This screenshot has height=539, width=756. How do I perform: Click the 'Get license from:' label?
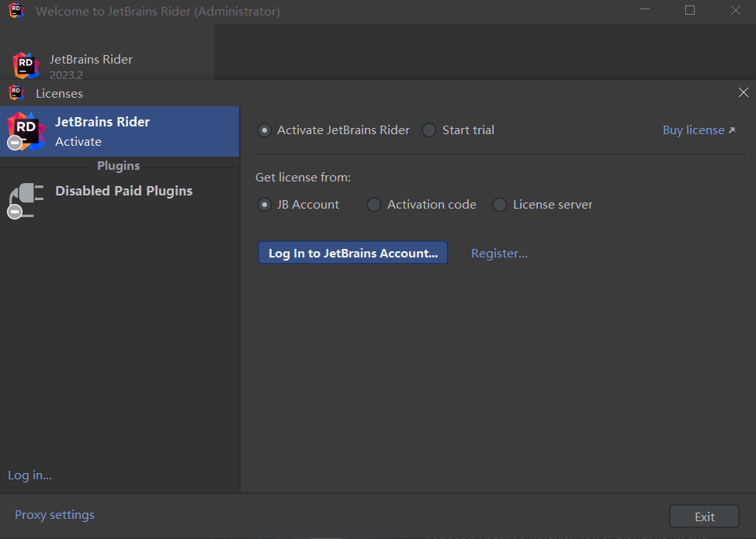(x=303, y=178)
